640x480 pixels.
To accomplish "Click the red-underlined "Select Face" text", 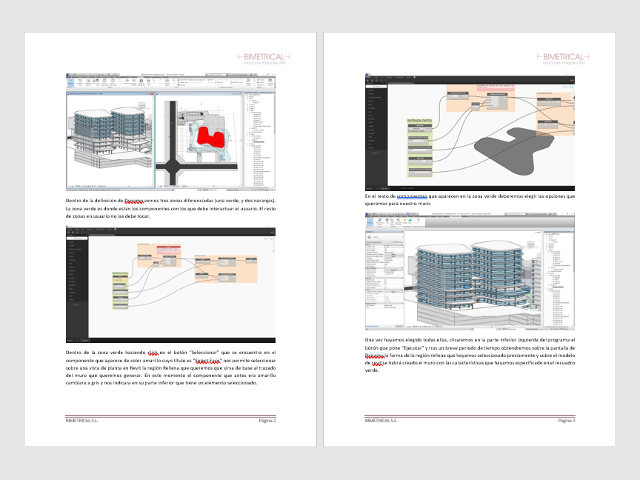I will (x=208, y=360).
